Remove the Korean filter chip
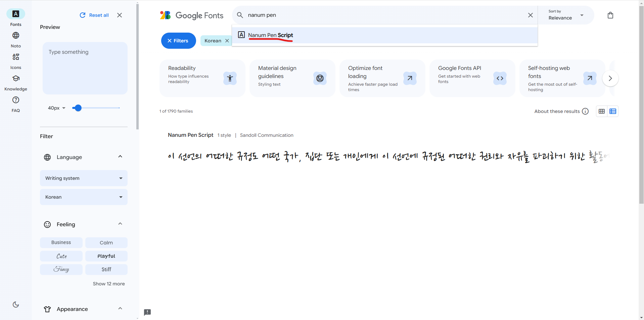Viewport: 644px width, 320px height. click(x=227, y=41)
